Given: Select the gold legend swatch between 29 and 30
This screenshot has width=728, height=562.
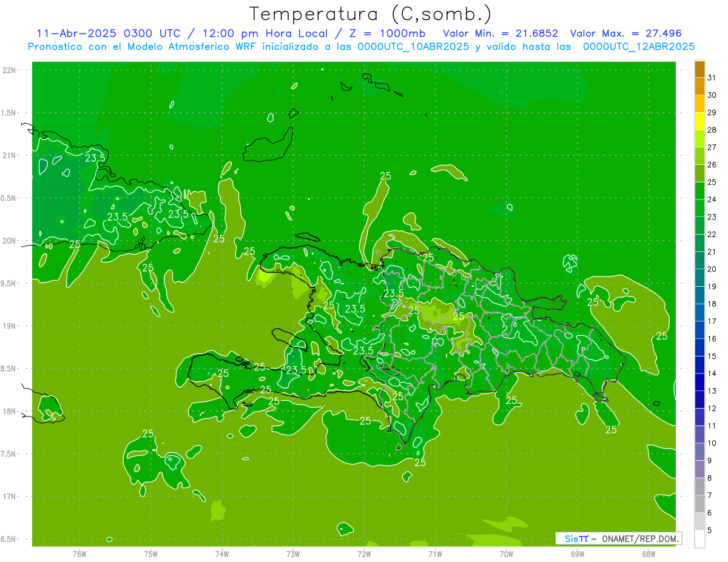Looking at the screenshot, I should (699, 104).
